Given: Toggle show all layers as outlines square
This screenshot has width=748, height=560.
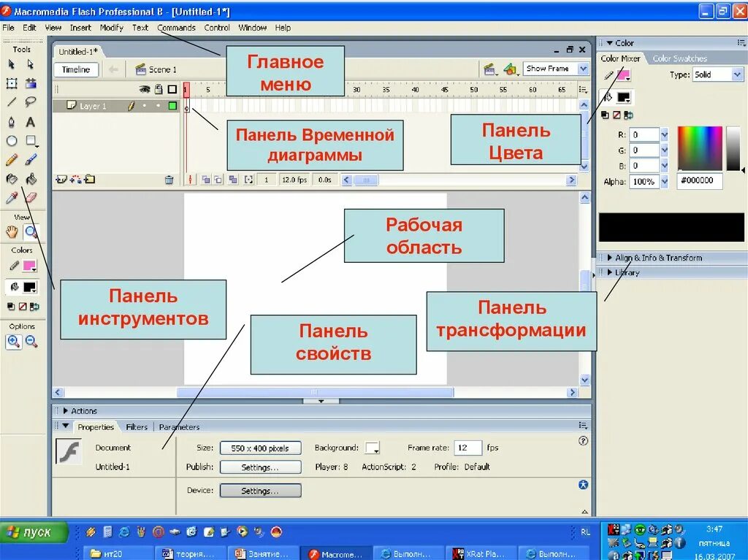Looking at the screenshot, I should pyautogui.click(x=172, y=89).
